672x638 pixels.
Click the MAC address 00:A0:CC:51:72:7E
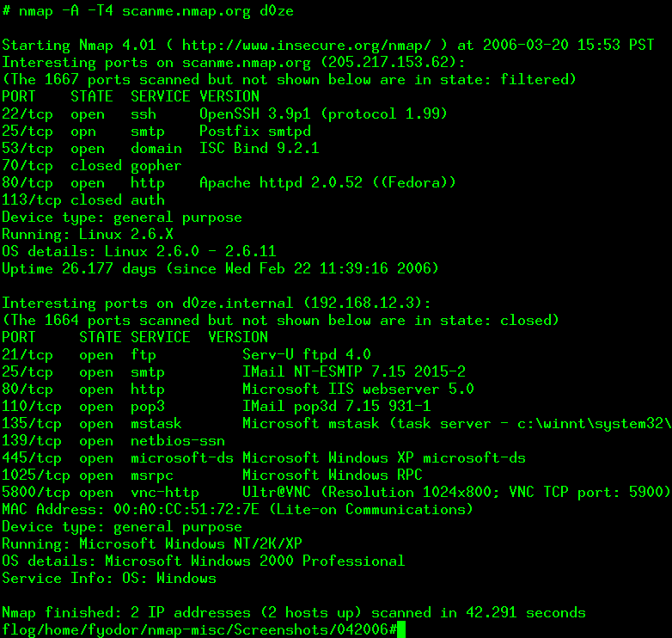point(186,509)
